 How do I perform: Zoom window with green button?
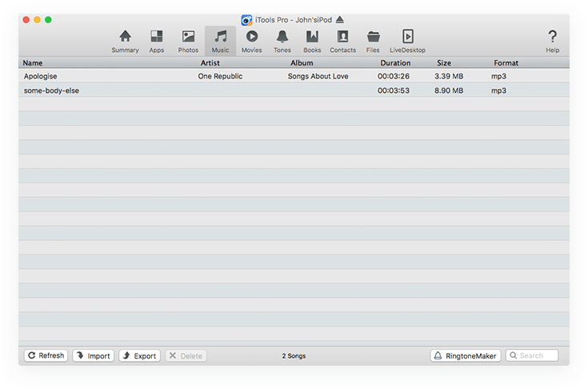(48, 19)
